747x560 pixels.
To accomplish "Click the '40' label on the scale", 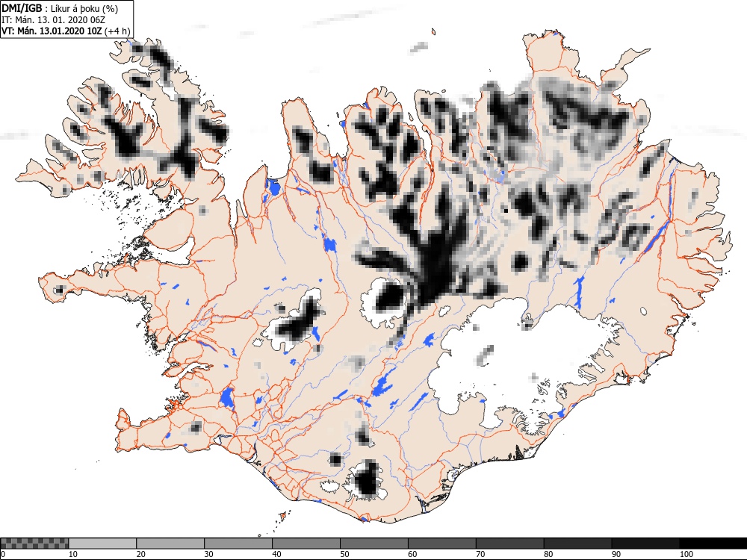I will pyautogui.click(x=277, y=554).
